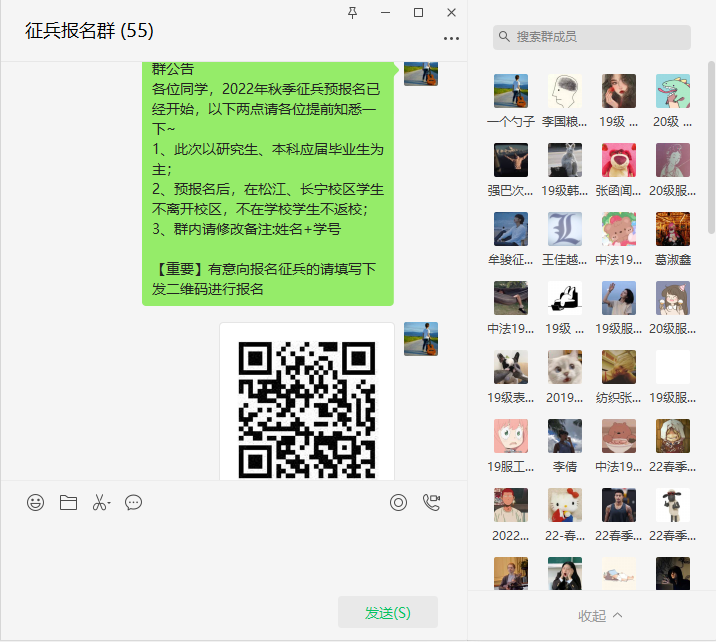Click the 搜索群成员 search field

(x=592, y=37)
